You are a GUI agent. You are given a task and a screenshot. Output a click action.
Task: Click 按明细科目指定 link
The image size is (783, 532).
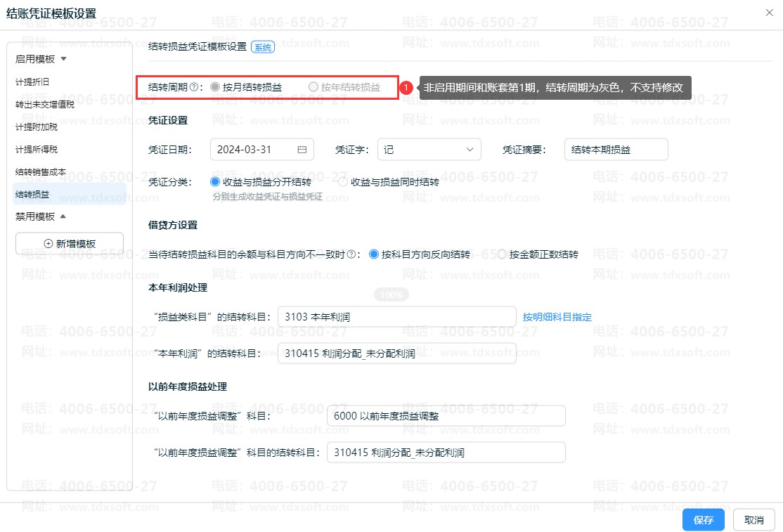pos(557,317)
